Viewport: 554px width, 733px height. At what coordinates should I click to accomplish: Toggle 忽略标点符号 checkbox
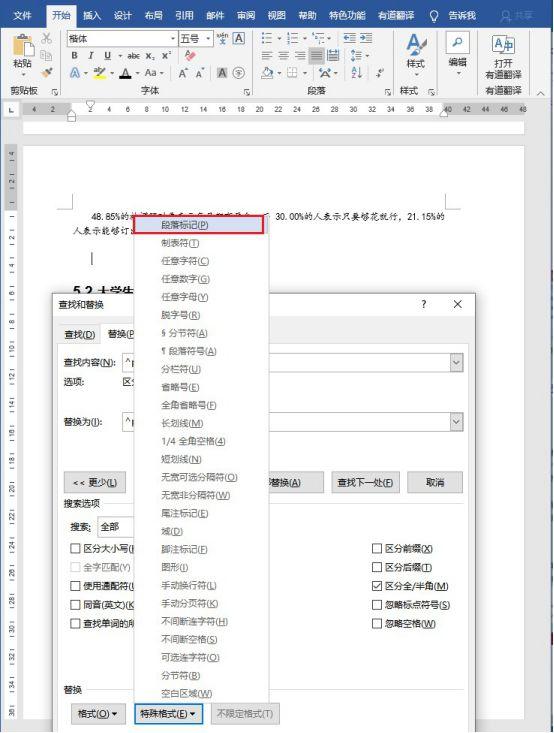tap(377, 605)
